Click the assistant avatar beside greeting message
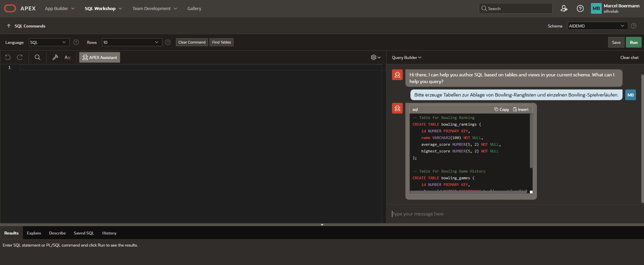644x265 pixels. coord(397,75)
